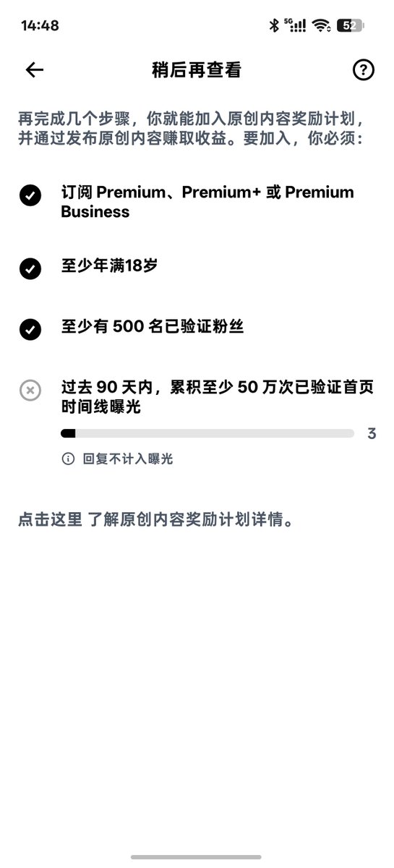Viewport: 394px width, 868px height.
Task: Tap the X status icon for impressions requirement
Action: 30,391
